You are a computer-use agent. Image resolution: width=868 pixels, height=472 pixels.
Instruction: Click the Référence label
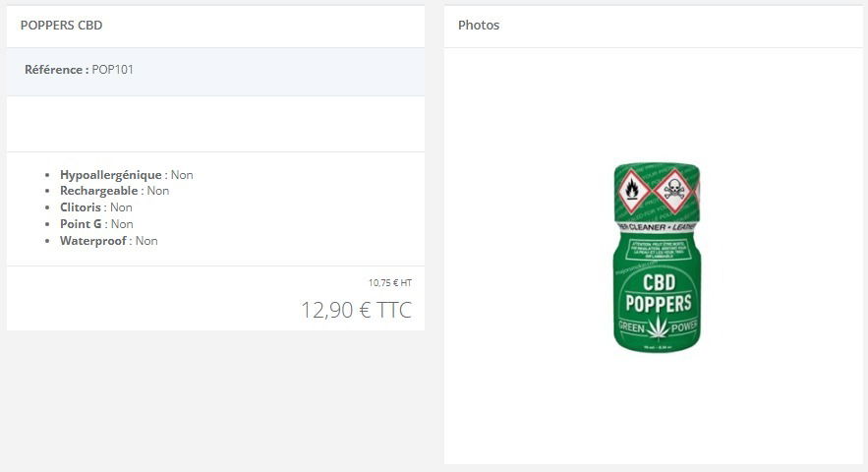coord(56,69)
